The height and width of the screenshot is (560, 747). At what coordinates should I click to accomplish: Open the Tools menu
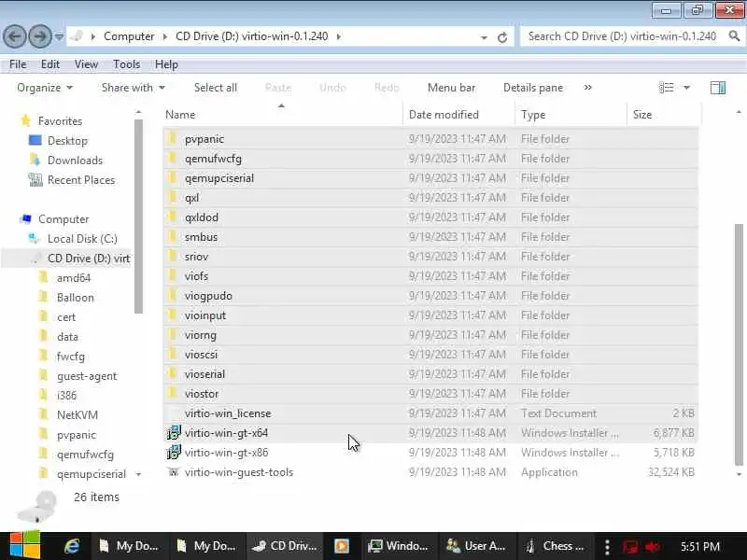click(x=126, y=64)
